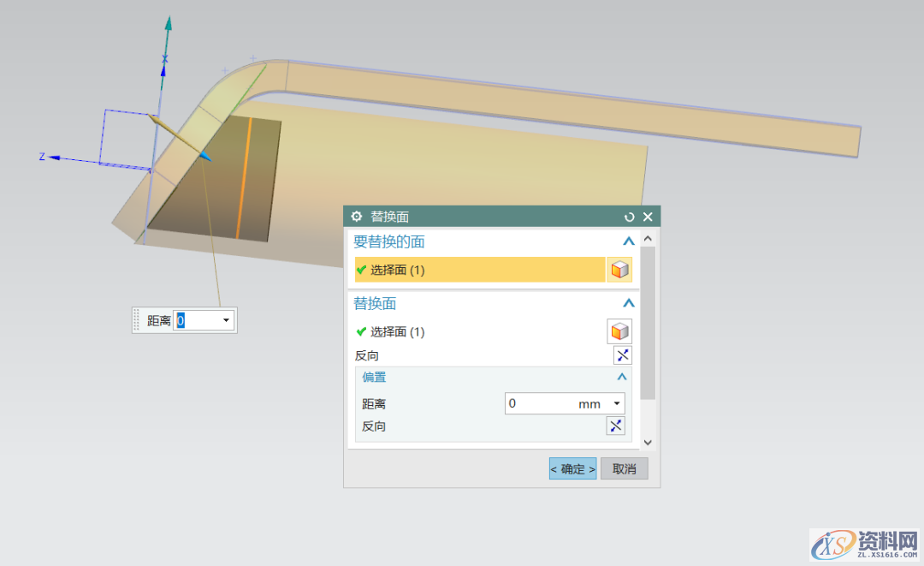The image size is (924, 566).
Task: Click the face selection cube icon under 替换面
Action: tap(619, 331)
